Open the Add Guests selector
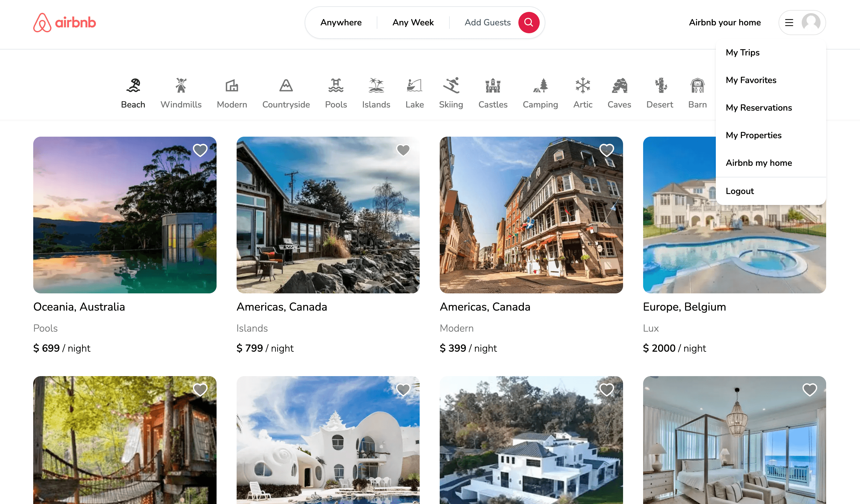The height and width of the screenshot is (504, 860). point(488,22)
